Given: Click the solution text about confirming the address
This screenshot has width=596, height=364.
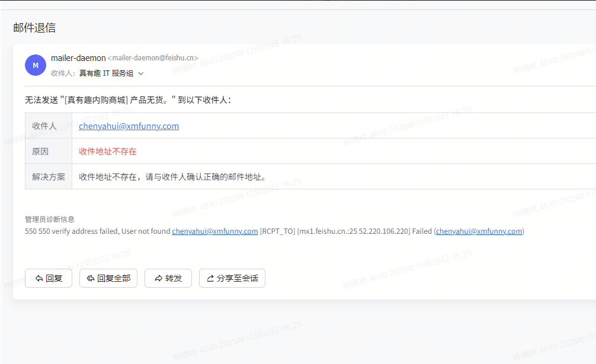Looking at the screenshot, I should (x=173, y=177).
